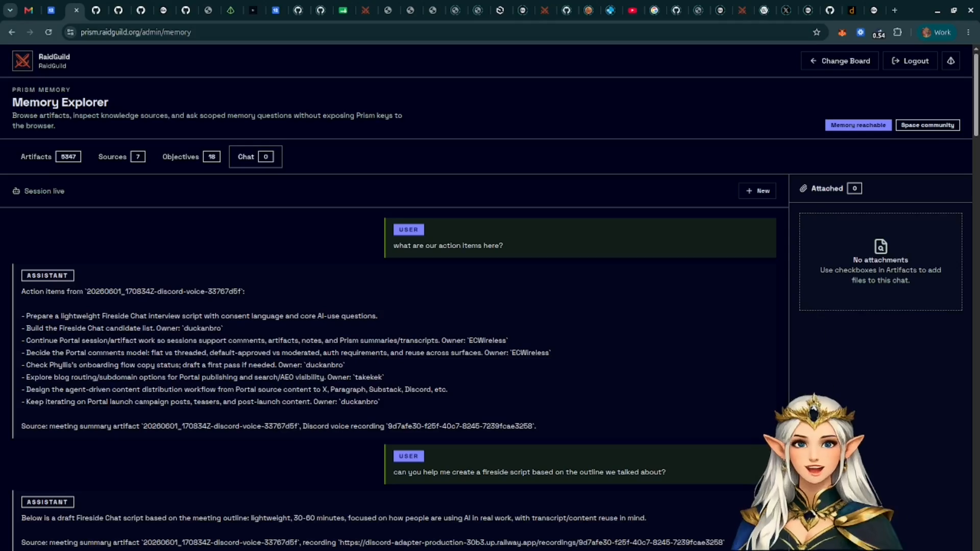Open the blue gear extension icon

[861, 32]
